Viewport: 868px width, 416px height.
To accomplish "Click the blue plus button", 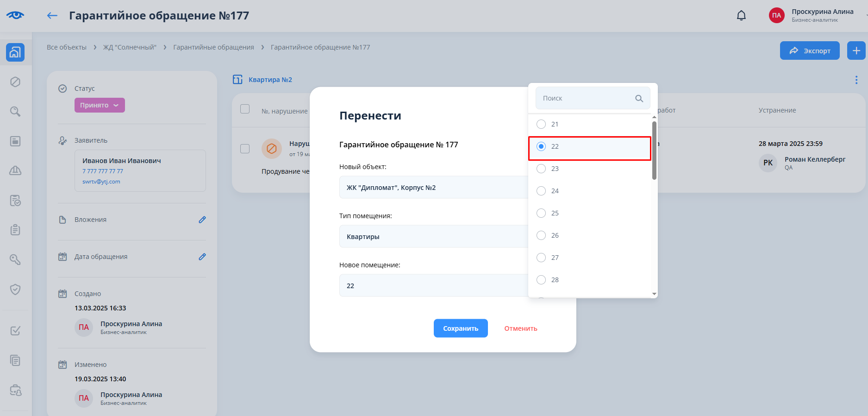I will click(x=856, y=50).
